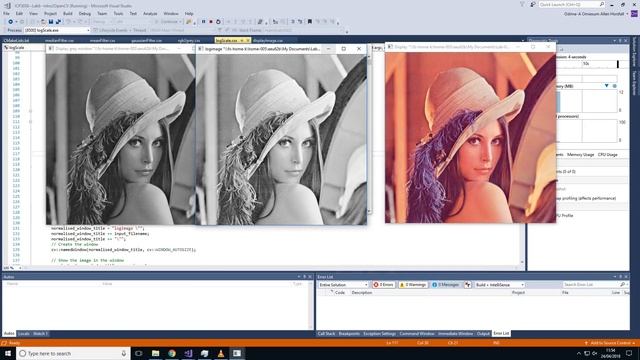Open File Explorer from taskbar
Viewport: 640px width, 360px height.
pyautogui.click(x=156, y=353)
